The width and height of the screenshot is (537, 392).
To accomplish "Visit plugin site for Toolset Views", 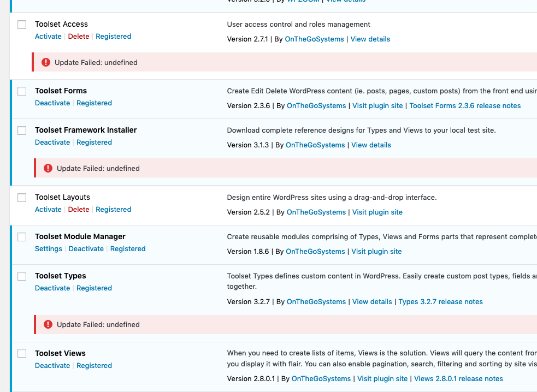I will click(382, 379).
